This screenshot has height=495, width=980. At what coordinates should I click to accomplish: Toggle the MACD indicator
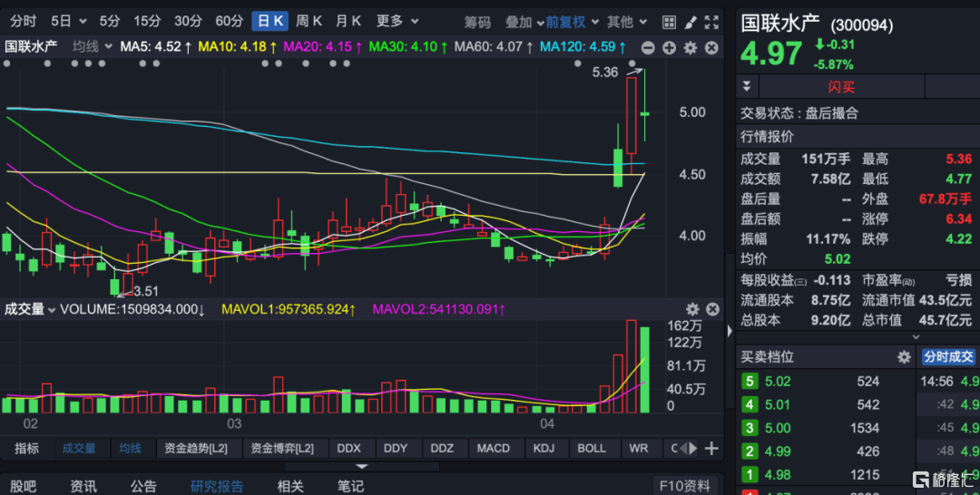(x=493, y=448)
